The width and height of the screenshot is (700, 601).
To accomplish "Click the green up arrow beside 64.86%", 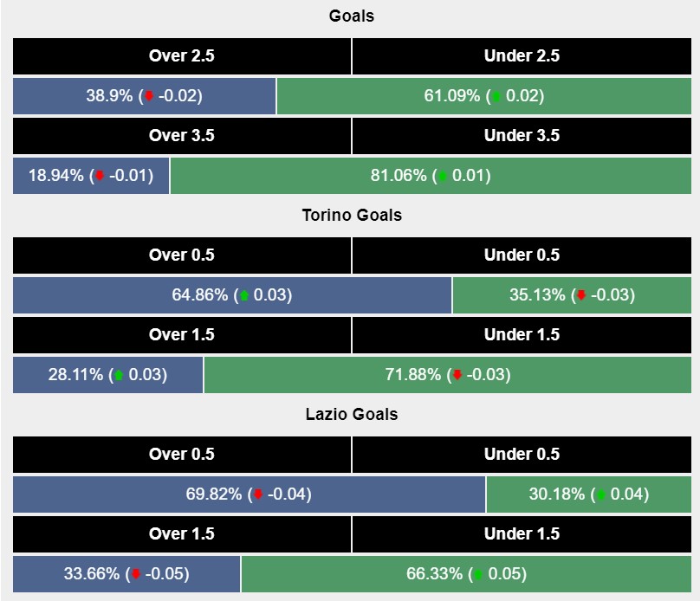I will tap(244, 295).
